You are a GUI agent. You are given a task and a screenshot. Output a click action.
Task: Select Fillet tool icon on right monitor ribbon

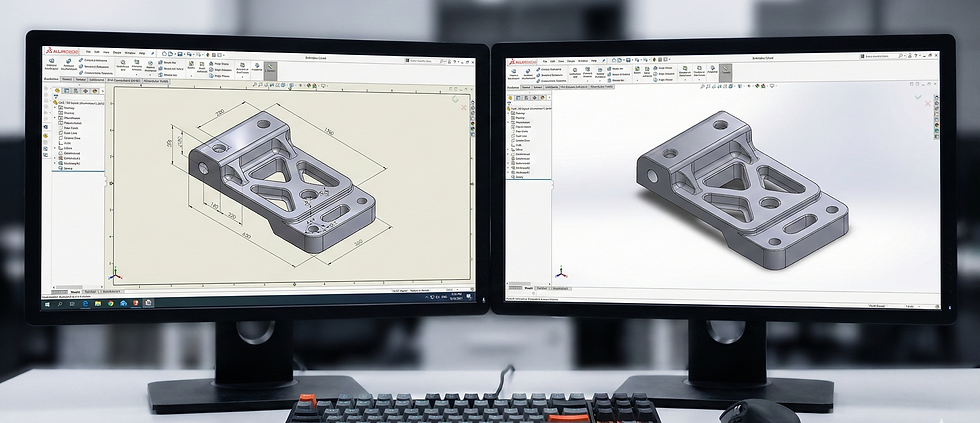[637, 69]
